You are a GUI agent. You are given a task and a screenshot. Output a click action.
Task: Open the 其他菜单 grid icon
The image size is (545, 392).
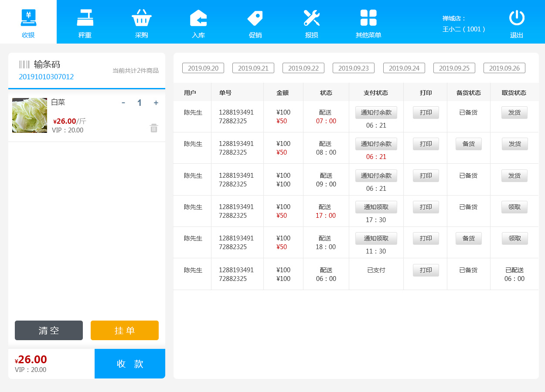tap(368, 18)
